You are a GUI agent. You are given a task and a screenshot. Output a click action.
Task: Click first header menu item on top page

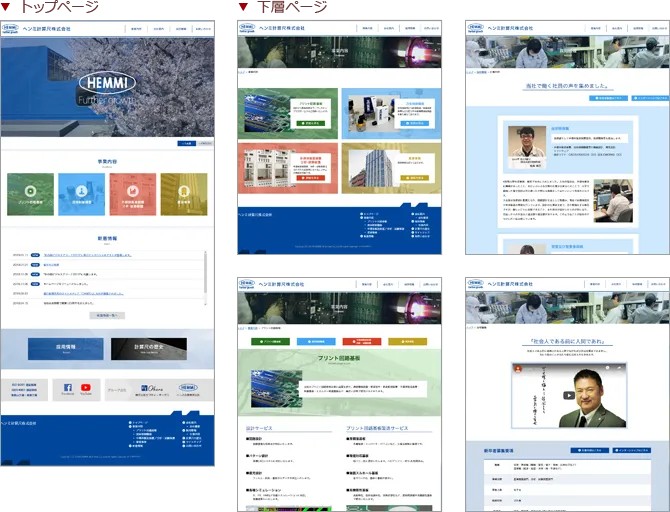[x=136, y=29]
